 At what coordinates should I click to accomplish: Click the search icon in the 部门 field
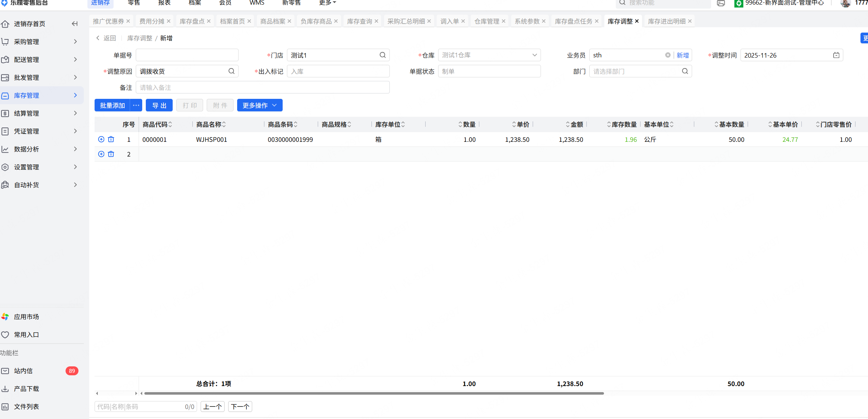(685, 71)
